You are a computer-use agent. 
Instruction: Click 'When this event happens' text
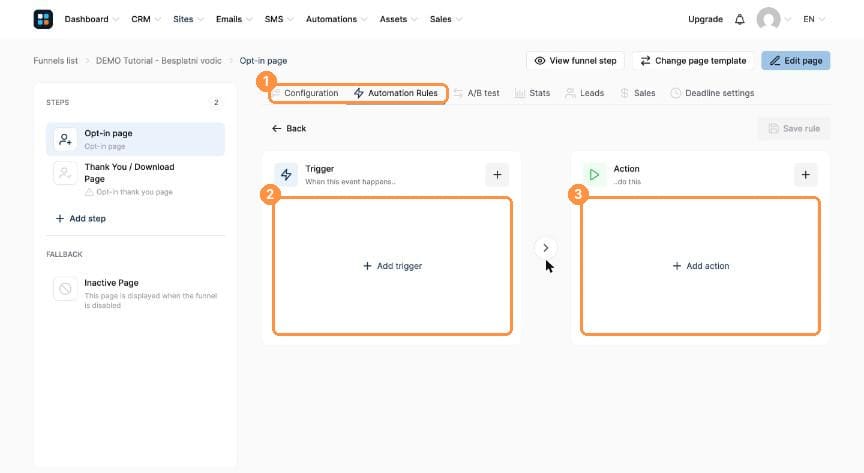(350, 182)
